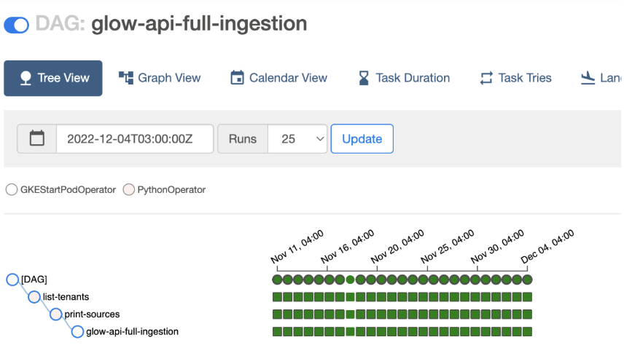The image size is (624, 364).
Task: Click the glow-api-full-ingestion task node circle
Action: point(77,331)
